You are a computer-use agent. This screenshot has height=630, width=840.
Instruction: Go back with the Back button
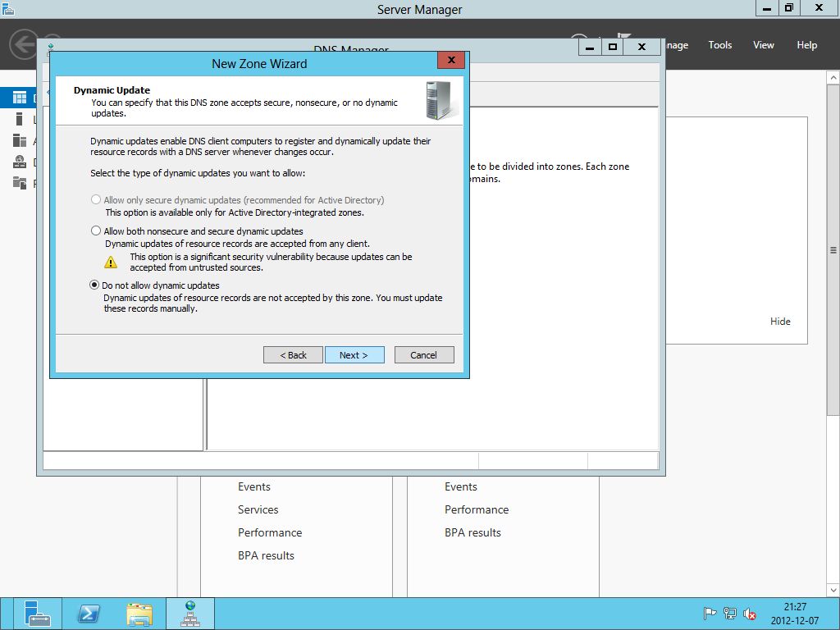[x=293, y=354]
